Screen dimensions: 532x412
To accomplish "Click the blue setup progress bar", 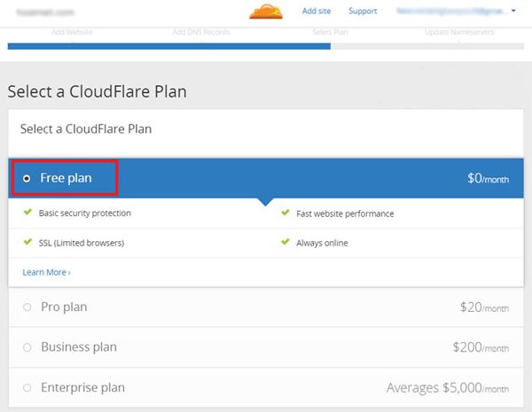I will [169, 46].
